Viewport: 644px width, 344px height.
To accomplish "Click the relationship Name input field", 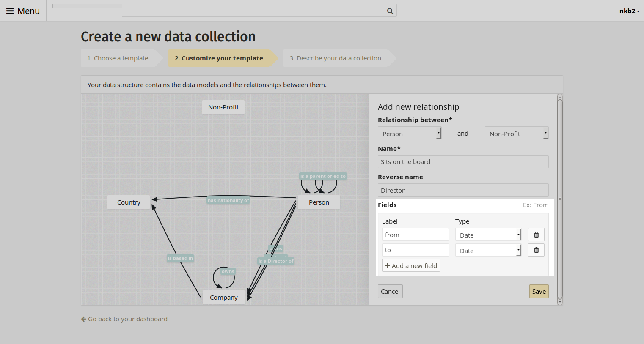I will pos(463,162).
